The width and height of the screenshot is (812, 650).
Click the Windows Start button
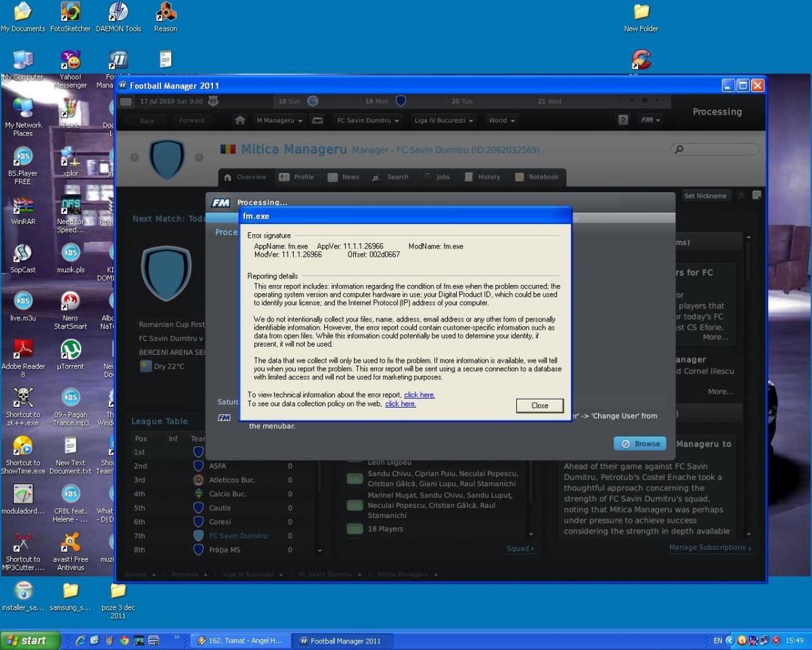(30, 641)
